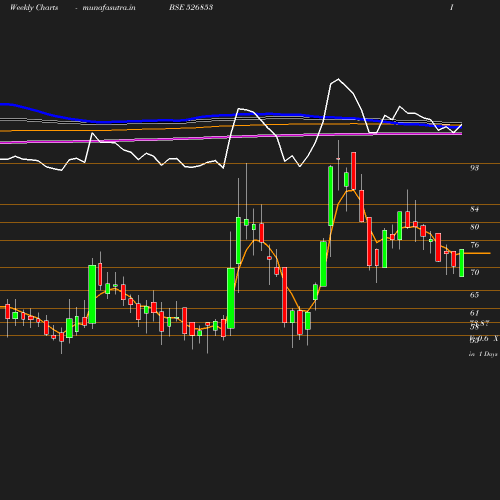Select the 80 price level label
Screen dimensions: 500x500
click(x=474, y=227)
